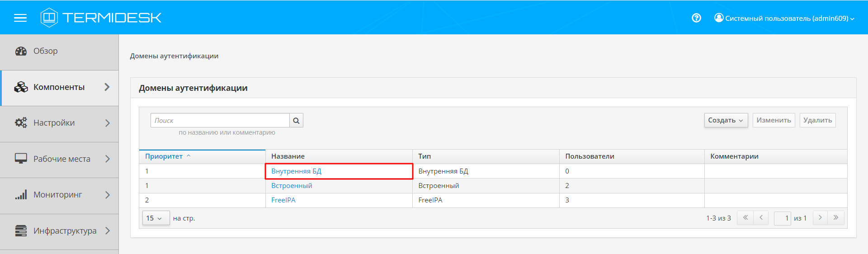Expand the Компоненты chevron

[x=107, y=87]
